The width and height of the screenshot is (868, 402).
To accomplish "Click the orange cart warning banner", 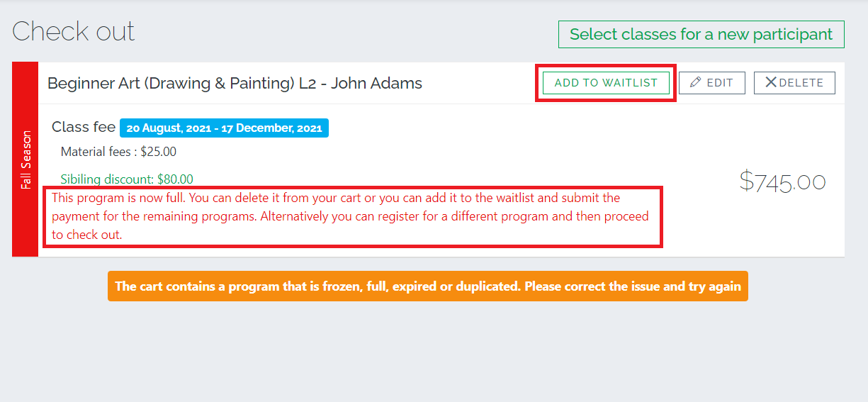I will click(428, 286).
